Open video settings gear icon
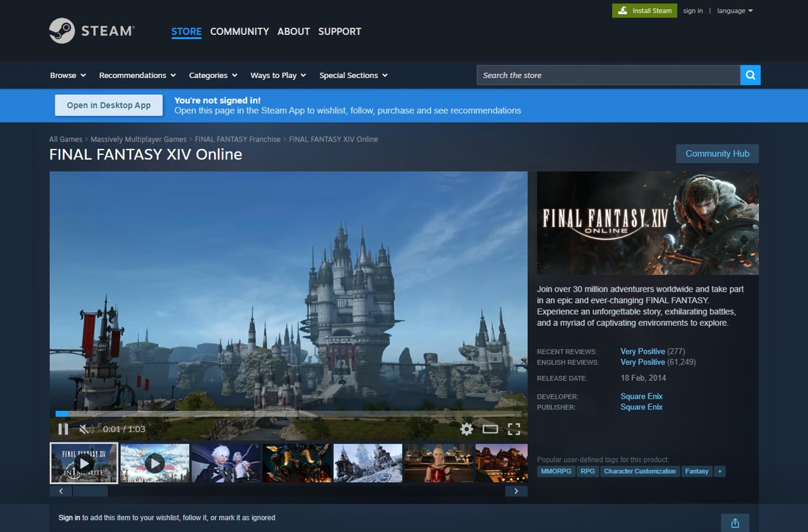Image resolution: width=808 pixels, height=532 pixels. tap(467, 429)
